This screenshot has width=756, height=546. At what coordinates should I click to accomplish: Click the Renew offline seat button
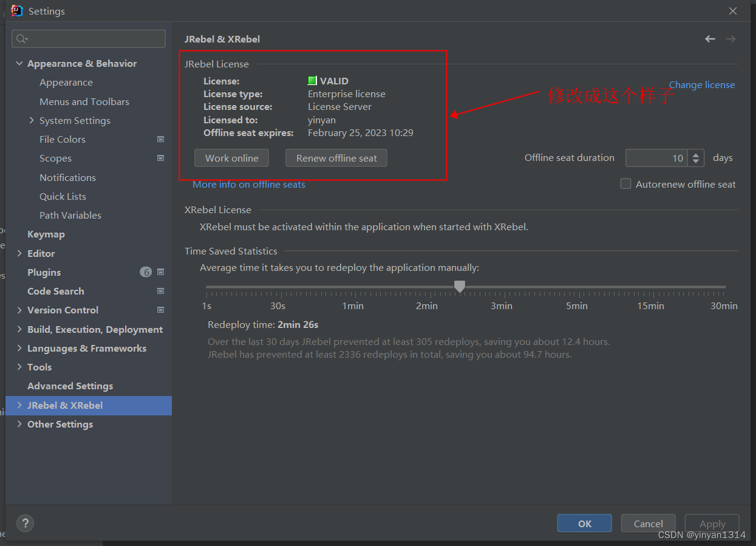tap(336, 158)
